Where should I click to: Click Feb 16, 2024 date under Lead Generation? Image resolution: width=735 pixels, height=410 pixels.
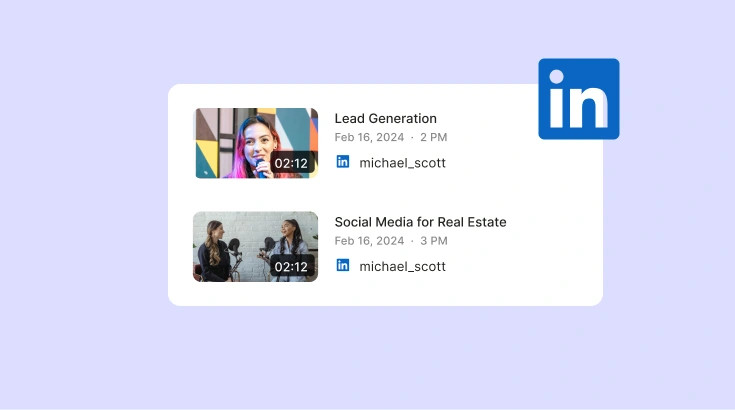tap(369, 137)
